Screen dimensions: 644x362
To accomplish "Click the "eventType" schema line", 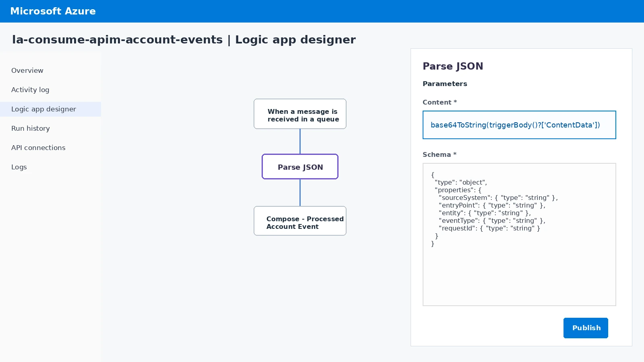I will 492,220.
